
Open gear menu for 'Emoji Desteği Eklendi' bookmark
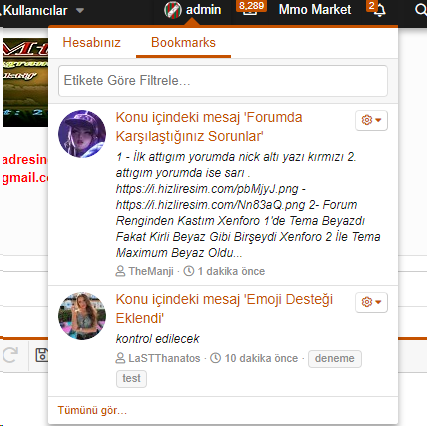[371, 302]
